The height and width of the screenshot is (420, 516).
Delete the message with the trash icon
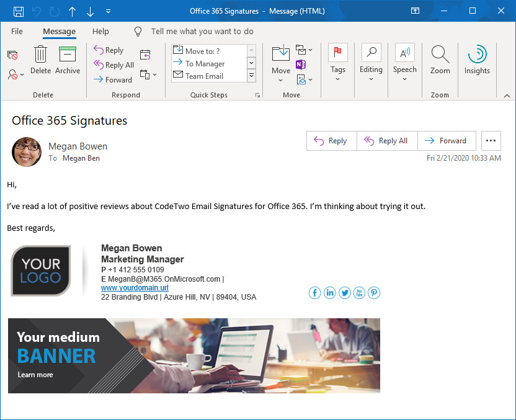click(40, 60)
